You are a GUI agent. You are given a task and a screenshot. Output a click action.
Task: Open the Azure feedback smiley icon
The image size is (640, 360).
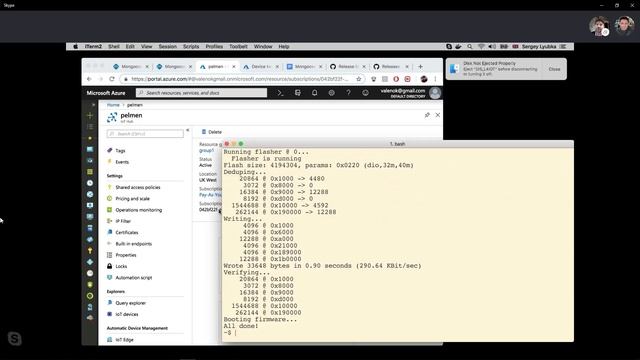(365, 93)
